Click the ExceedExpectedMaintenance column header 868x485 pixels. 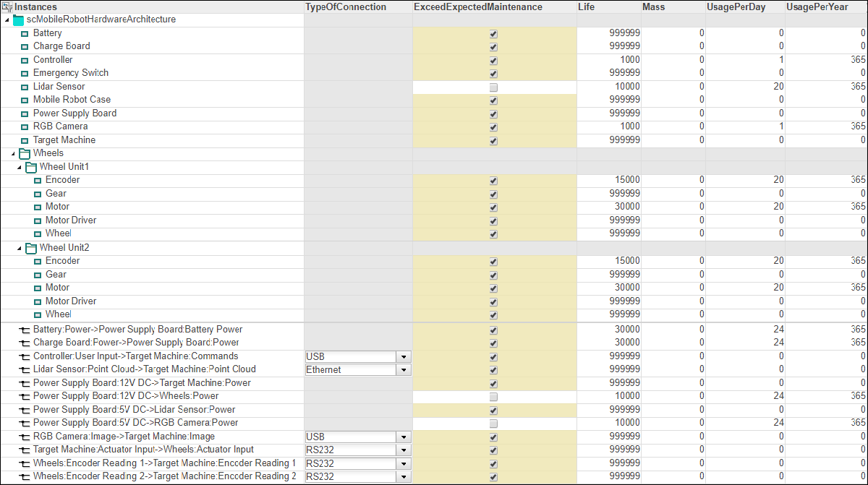point(495,7)
